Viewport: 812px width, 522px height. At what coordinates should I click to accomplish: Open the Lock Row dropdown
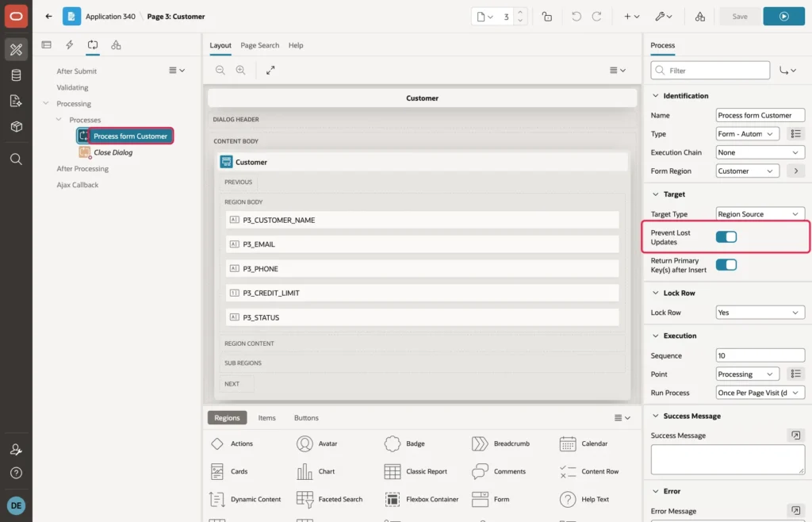pos(760,313)
